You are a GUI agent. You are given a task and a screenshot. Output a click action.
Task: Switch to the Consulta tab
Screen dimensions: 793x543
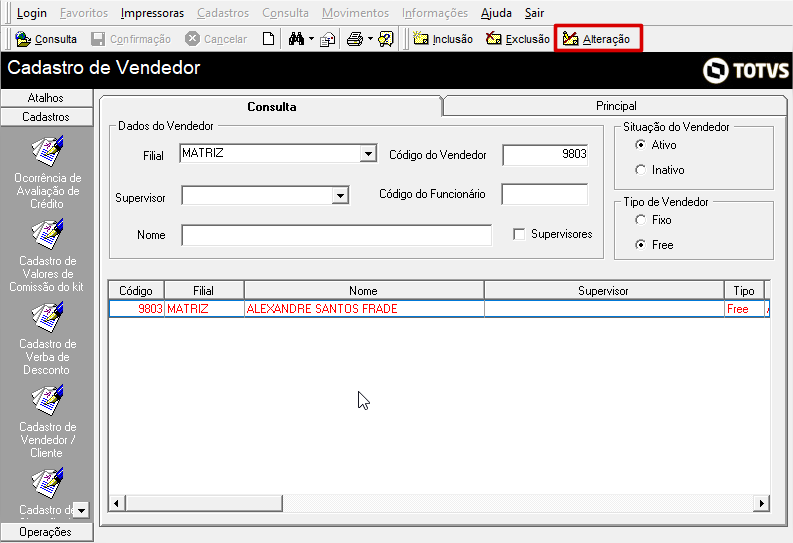(272, 106)
